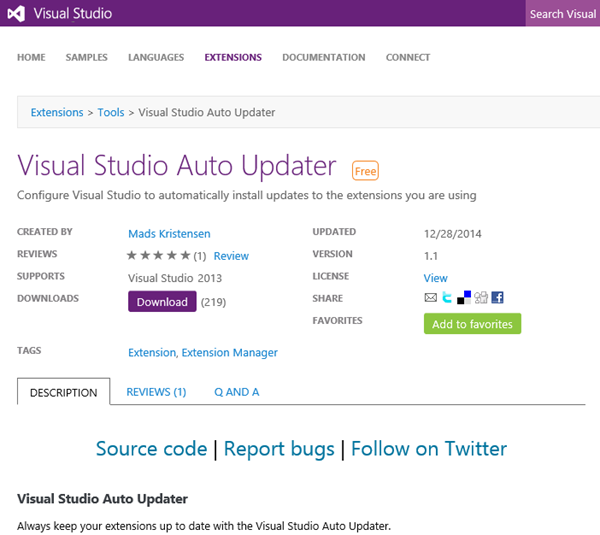Open the Report bugs link

click(279, 449)
